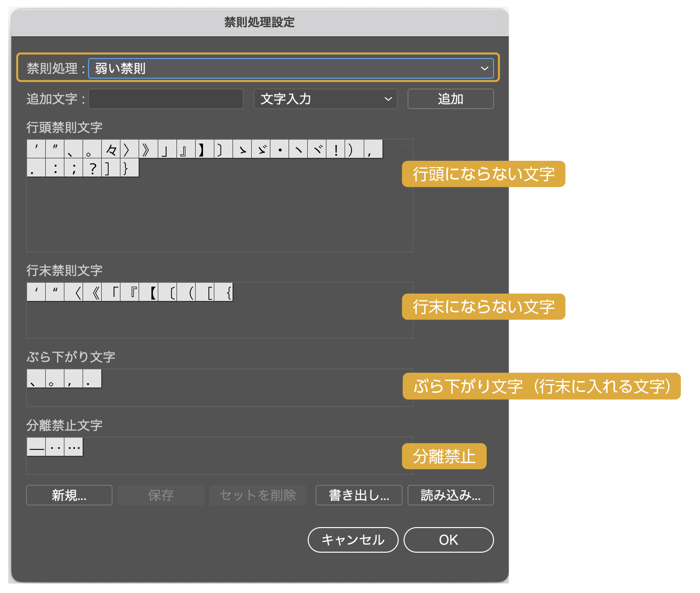Select the { cell in 行末禁則文字
Screen dimensions: 700x593
coord(223,292)
